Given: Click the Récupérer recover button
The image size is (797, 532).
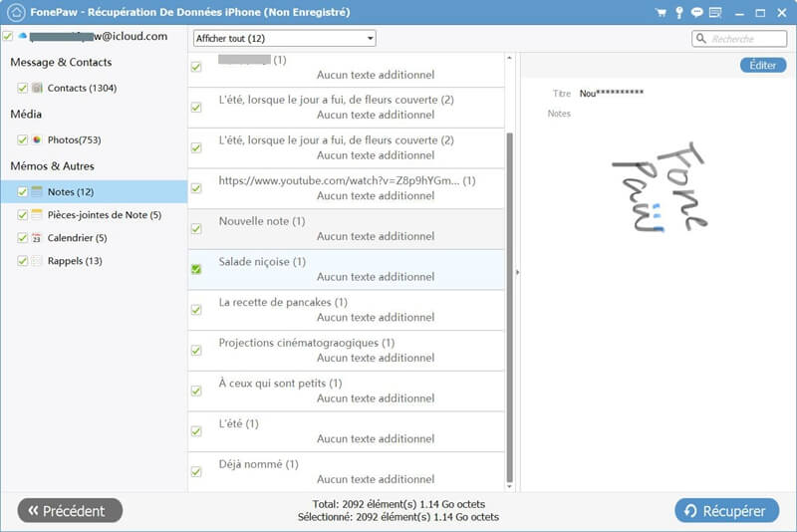Looking at the screenshot, I should click(727, 511).
